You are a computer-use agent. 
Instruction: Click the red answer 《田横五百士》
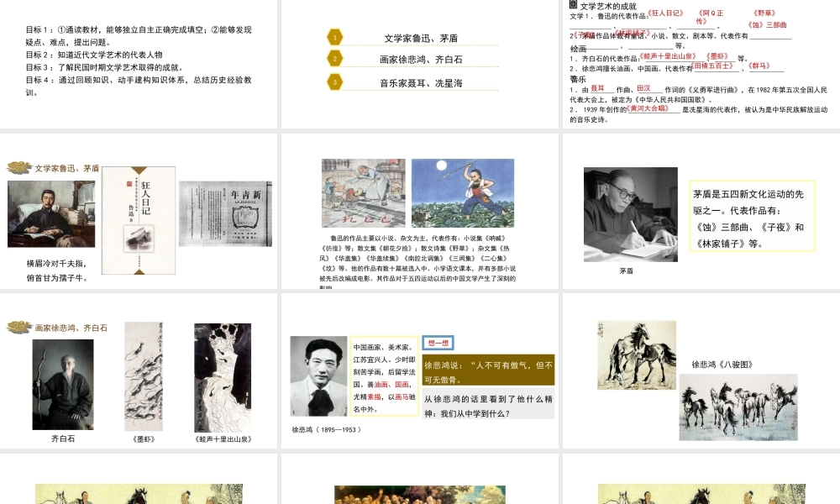pyautogui.click(x=713, y=66)
